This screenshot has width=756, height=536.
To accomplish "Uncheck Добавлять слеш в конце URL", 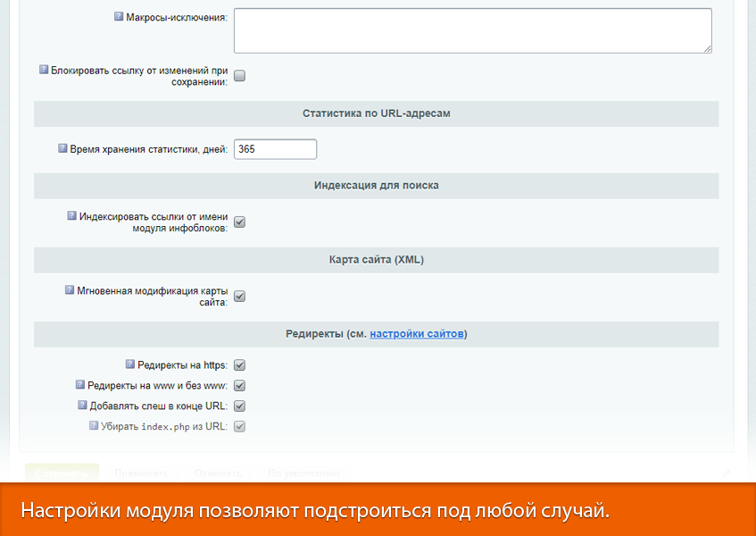I will (x=239, y=406).
